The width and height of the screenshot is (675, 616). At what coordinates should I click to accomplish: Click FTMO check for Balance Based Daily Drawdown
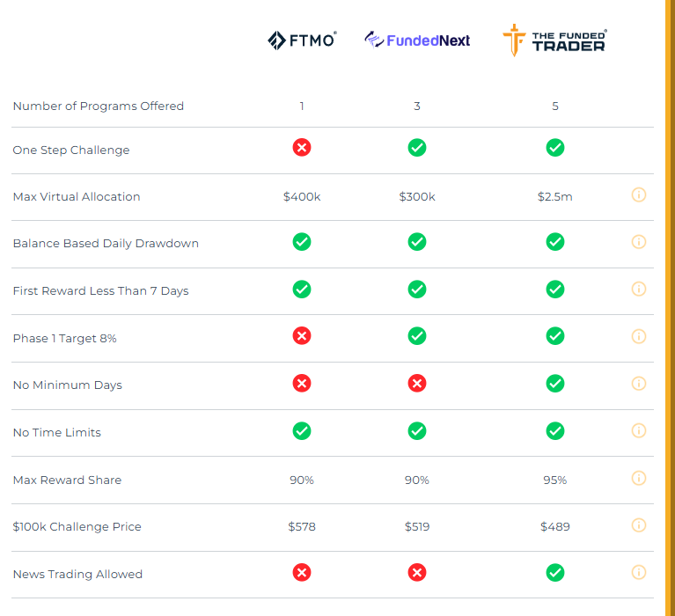pyautogui.click(x=302, y=241)
